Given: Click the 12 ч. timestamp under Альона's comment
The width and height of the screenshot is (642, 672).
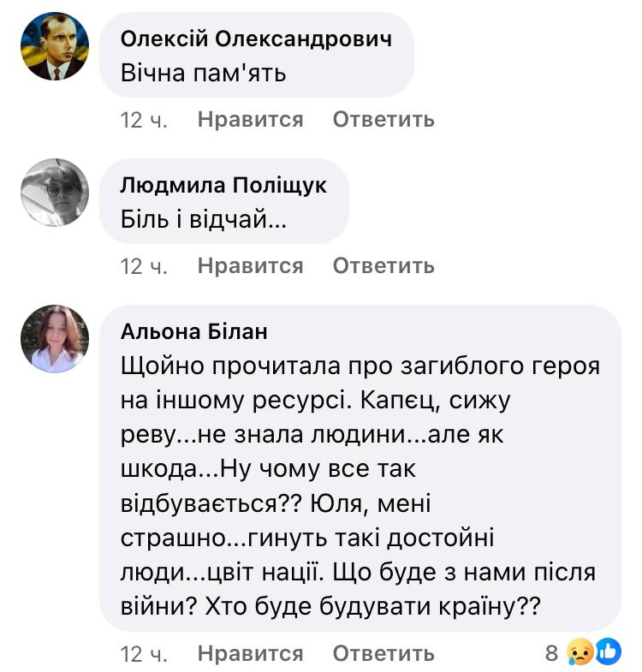Looking at the screenshot, I should [x=145, y=654].
